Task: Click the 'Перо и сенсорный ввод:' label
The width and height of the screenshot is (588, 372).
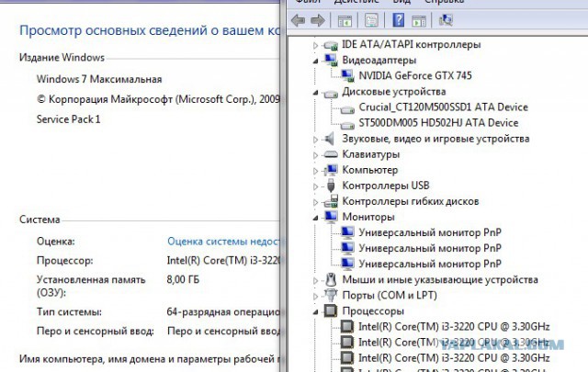Action: 96,331
